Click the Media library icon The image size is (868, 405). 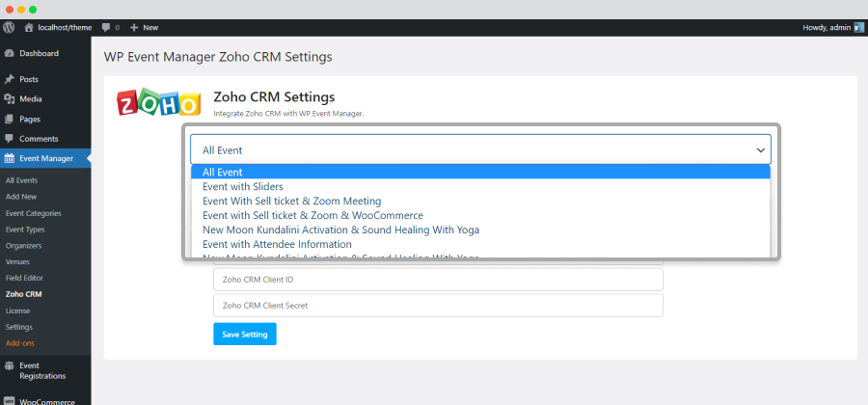click(x=9, y=99)
